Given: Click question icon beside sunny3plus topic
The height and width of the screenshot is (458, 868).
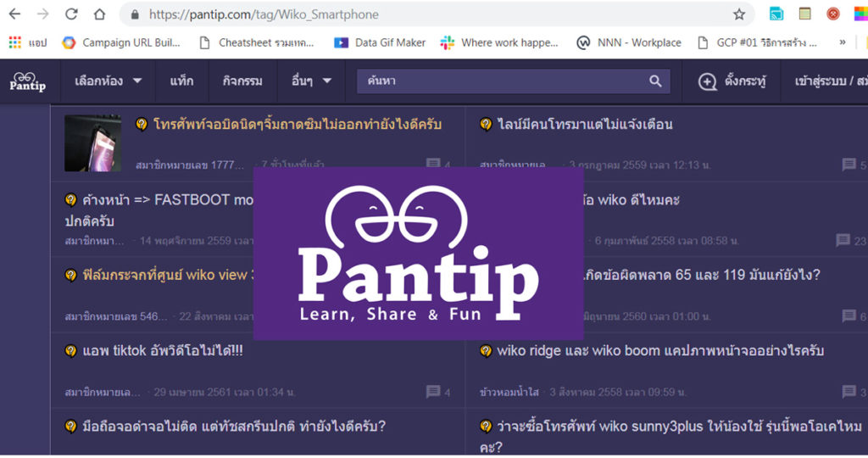Looking at the screenshot, I should (x=486, y=427).
